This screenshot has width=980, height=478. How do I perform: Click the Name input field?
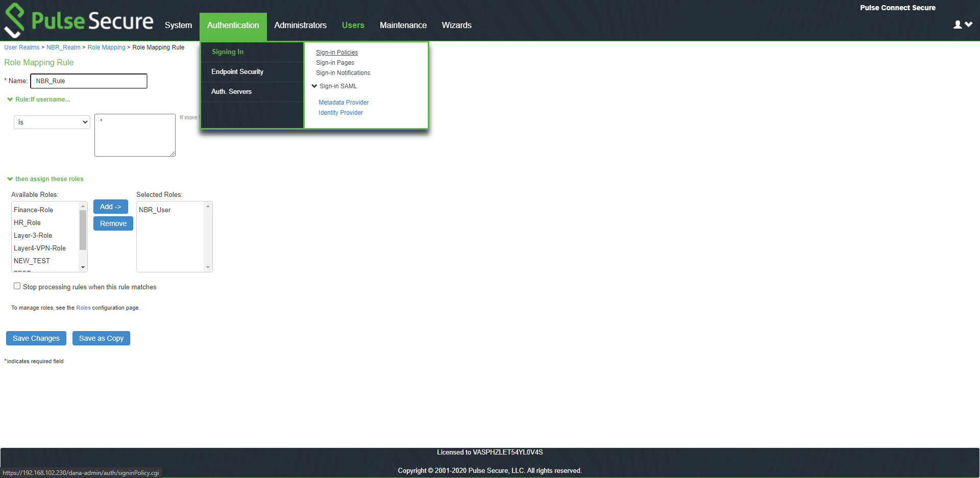(x=89, y=81)
